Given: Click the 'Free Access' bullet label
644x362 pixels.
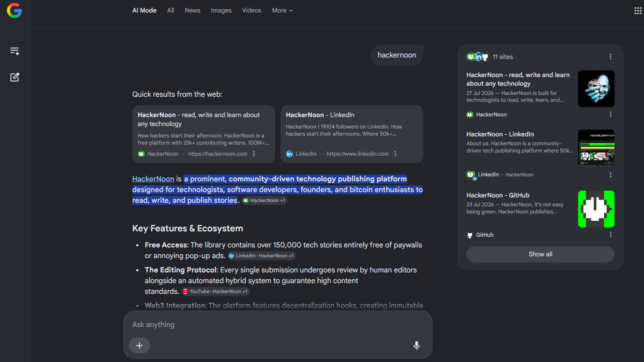Looking at the screenshot, I should tap(166, 245).
